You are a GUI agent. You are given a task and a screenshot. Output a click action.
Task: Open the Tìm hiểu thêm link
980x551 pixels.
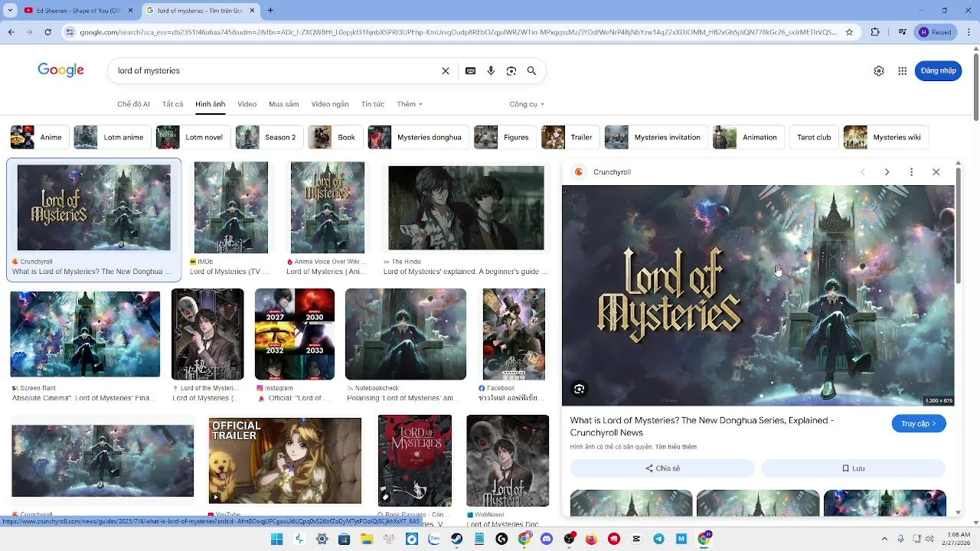pyautogui.click(x=676, y=447)
